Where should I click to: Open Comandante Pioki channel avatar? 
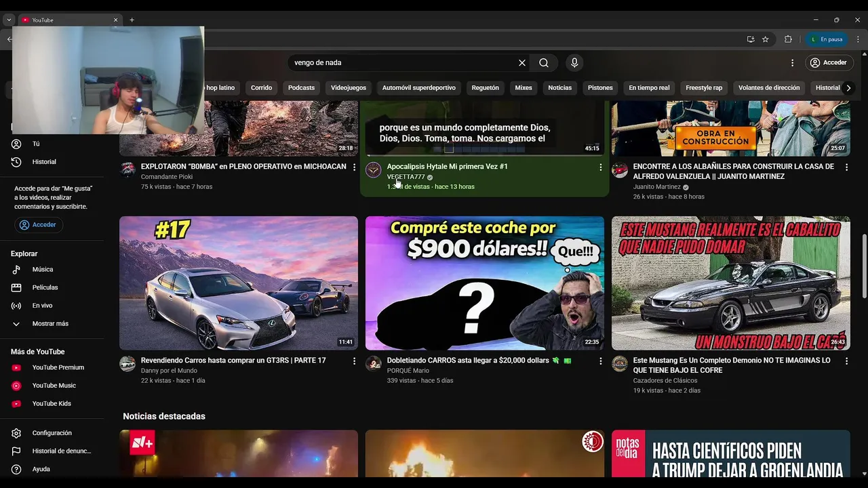127,170
